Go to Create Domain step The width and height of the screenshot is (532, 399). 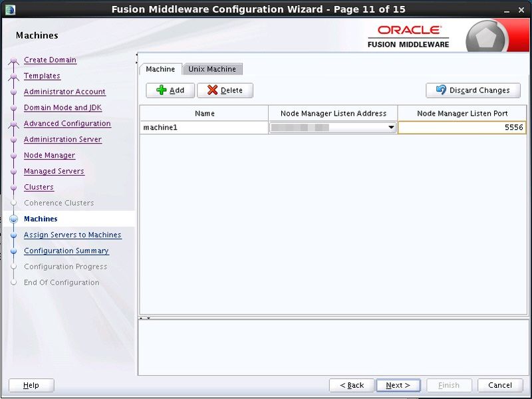pos(51,60)
